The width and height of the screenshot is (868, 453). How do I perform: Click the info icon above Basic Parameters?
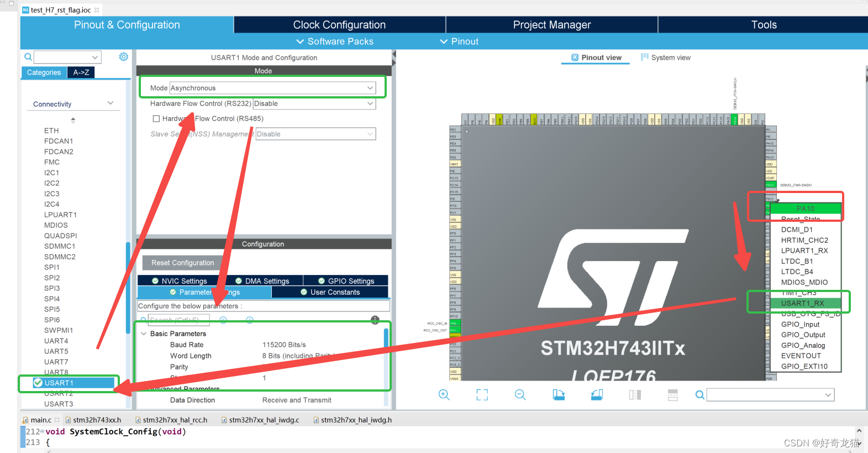[x=375, y=320]
